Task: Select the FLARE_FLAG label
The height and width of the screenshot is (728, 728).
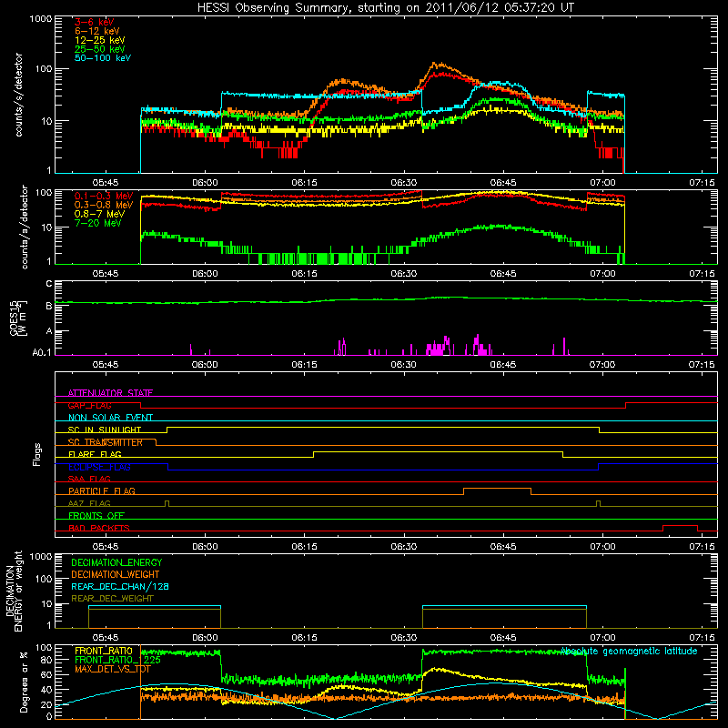Action: coord(95,454)
